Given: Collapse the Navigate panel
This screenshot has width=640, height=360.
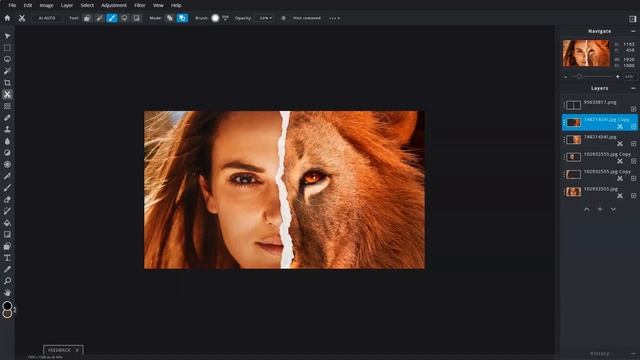Looking at the screenshot, I should tap(633, 31).
